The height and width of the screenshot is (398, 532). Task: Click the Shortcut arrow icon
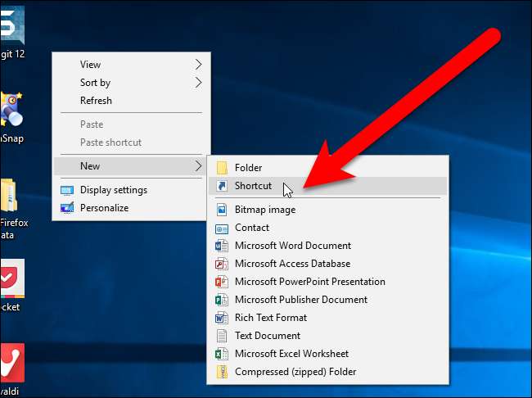[221, 186]
